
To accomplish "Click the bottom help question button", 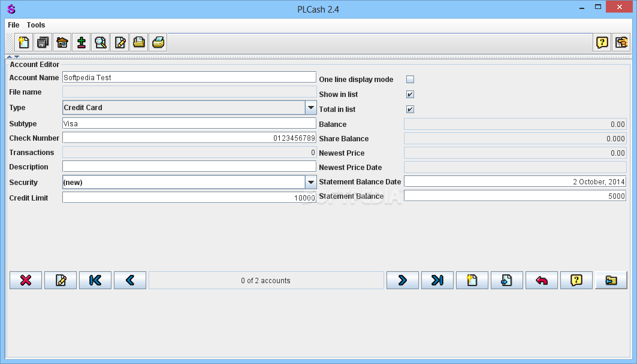I will pyautogui.click(x=576, y=280).
